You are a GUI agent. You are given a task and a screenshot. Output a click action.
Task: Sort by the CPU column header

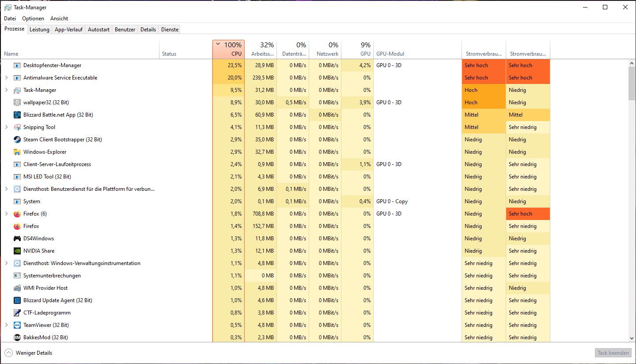228,49
